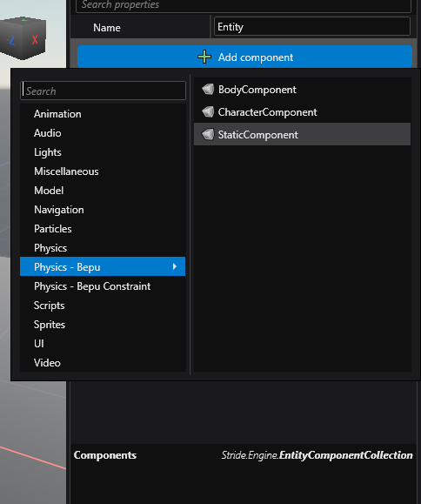Click the -Z axis face of the view cube
Screen dimensions: 421x504
tap(11, 41)
